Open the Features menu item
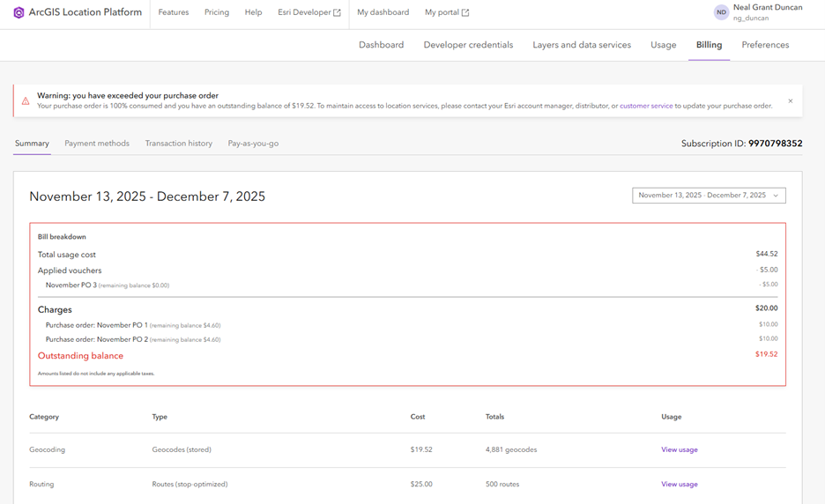Screen dimensions: 825x504 174,12
